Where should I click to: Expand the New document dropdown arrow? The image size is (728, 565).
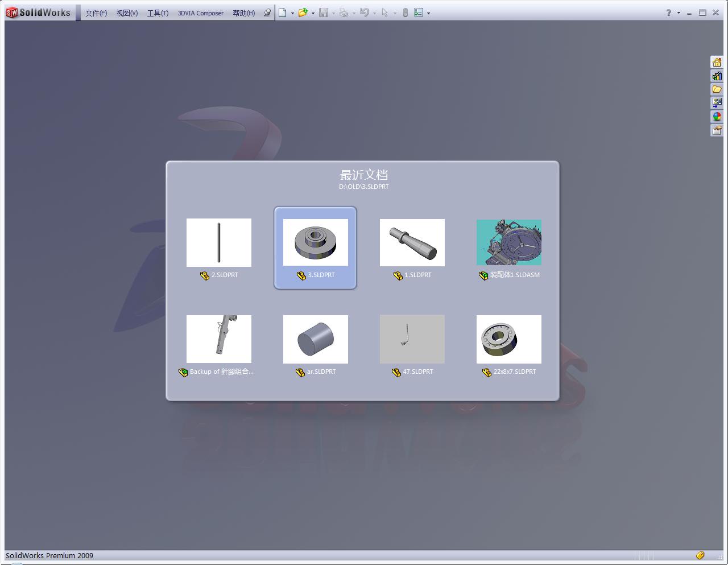pyautogui.click(x=292, y=13)
